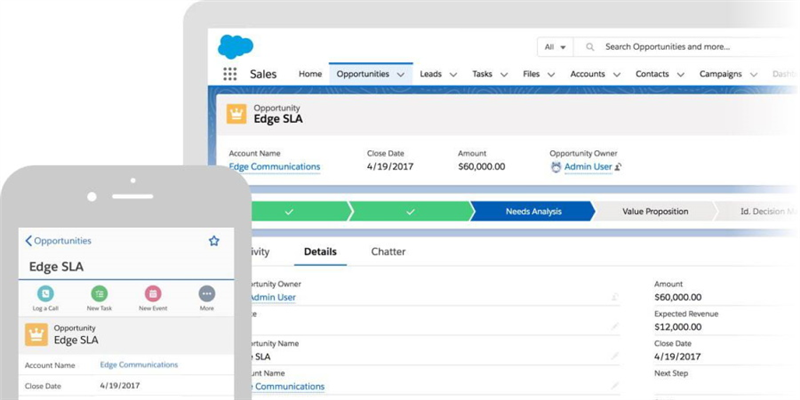The height and width of the screenshot is (400, 800).
Task: Click the Opportunity crown icon in desktop header
Action: (x=236, y=114)
